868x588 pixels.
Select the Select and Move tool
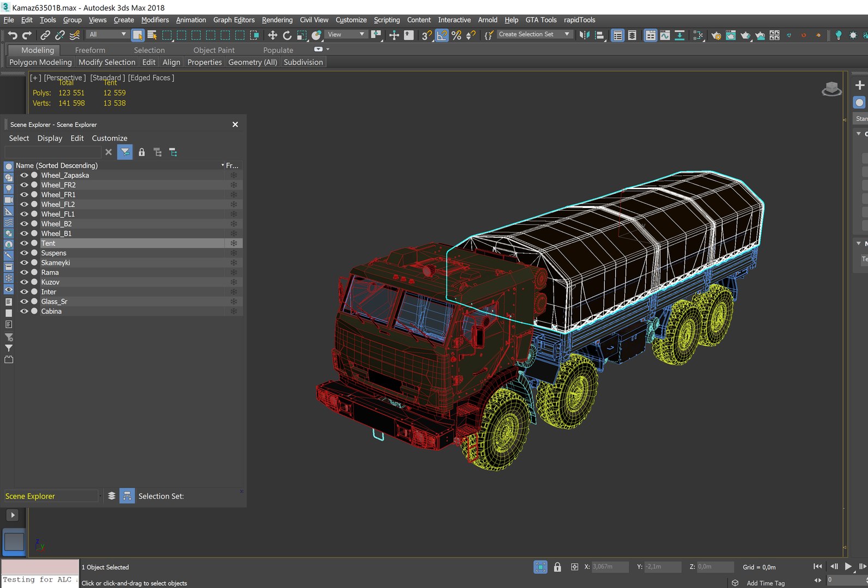[272, 35]
